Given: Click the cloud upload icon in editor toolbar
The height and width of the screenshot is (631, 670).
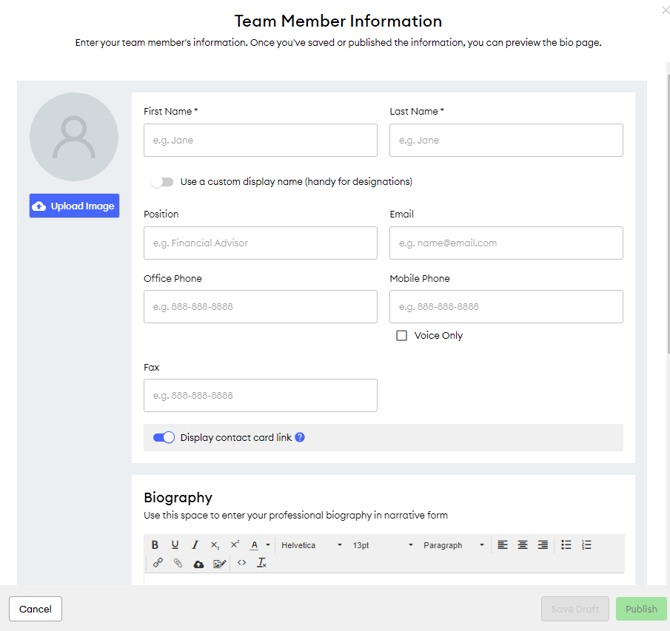Looking at the screenshot, I should coord(199,564).
